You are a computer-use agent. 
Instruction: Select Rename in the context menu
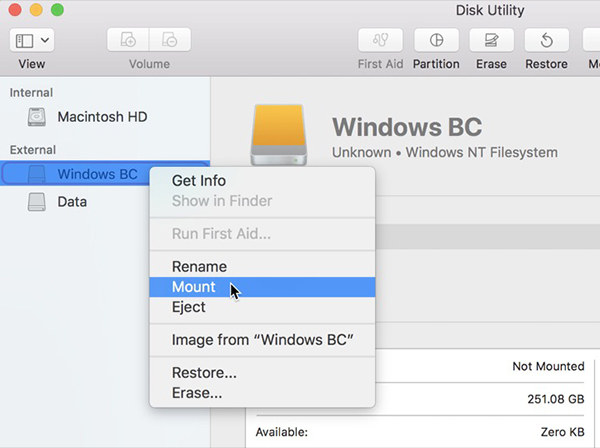coord(199,267)
